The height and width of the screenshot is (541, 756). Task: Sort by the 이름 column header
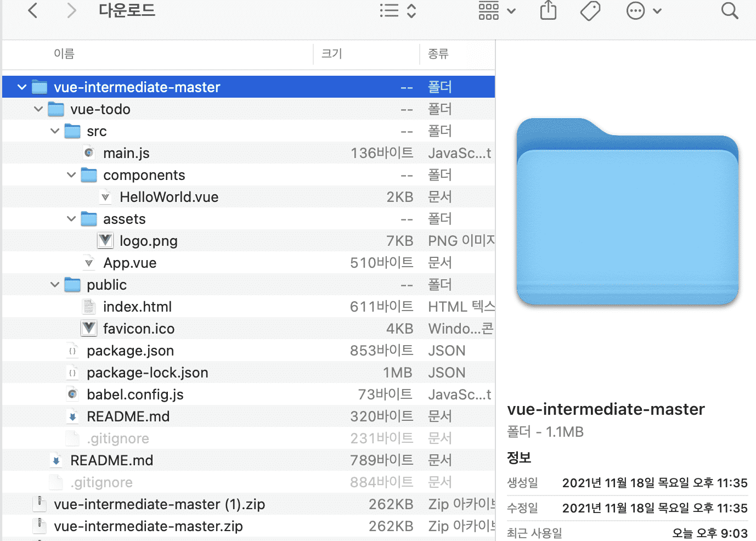[x=64, y=54]
